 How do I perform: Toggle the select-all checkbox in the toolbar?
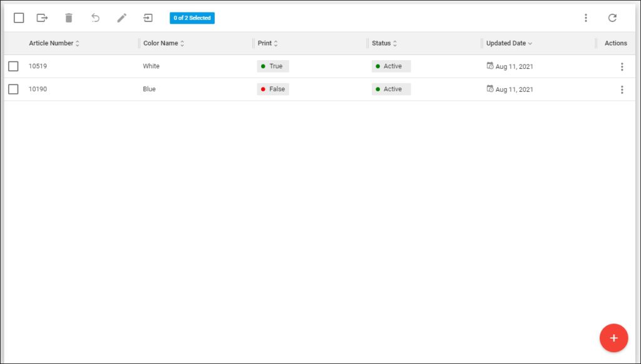click(19, 18)
